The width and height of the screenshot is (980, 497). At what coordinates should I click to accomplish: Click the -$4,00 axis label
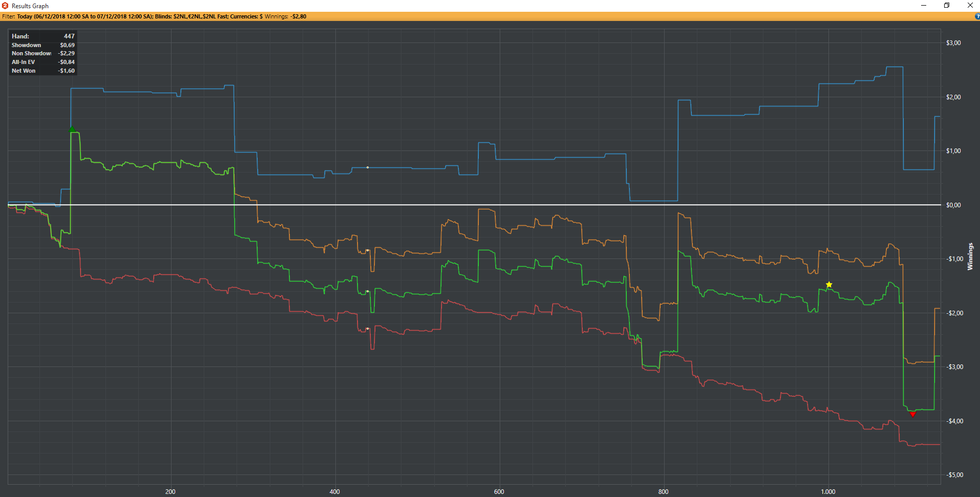954,421
